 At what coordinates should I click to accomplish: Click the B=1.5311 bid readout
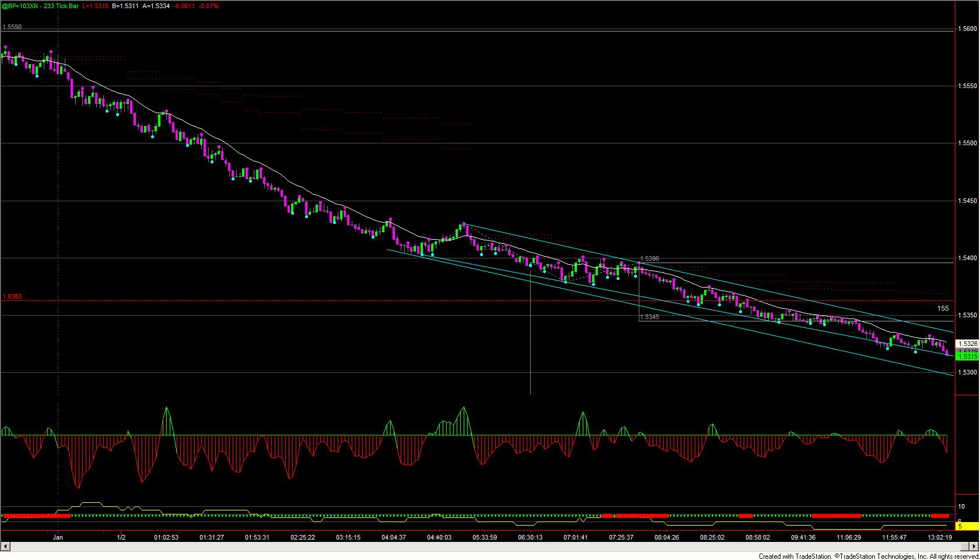pos(126,6)
